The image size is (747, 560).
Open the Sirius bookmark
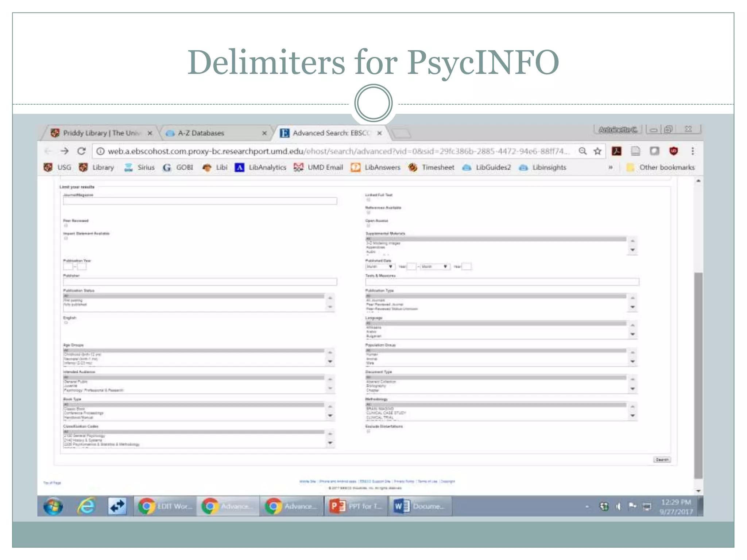(139, 167)
